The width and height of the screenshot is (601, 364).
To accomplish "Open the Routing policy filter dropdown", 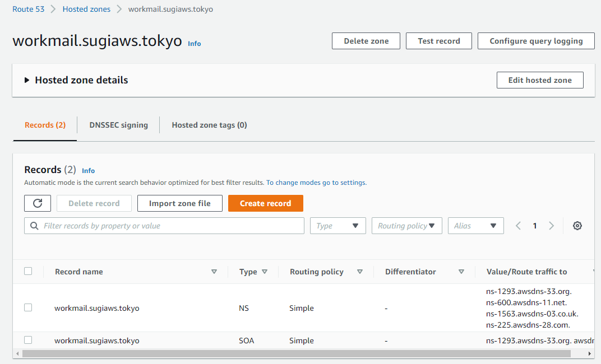I will [407, 226].
